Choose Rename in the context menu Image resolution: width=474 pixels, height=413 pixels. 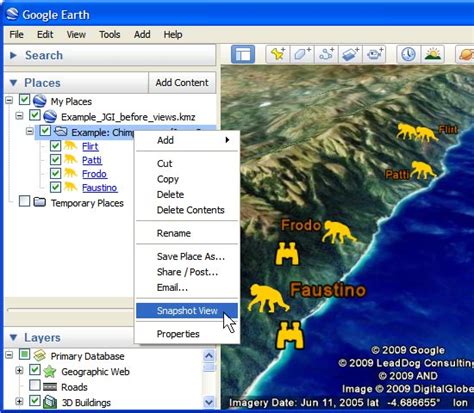[187, 233]
